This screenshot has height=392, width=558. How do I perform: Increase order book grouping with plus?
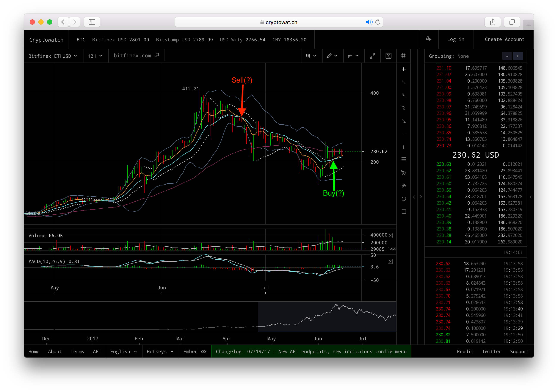(518, 56)
